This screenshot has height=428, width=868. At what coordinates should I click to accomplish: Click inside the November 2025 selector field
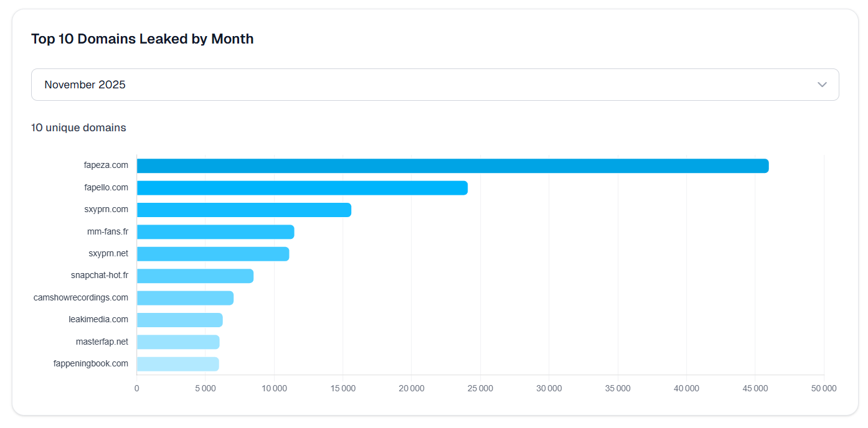249,84
